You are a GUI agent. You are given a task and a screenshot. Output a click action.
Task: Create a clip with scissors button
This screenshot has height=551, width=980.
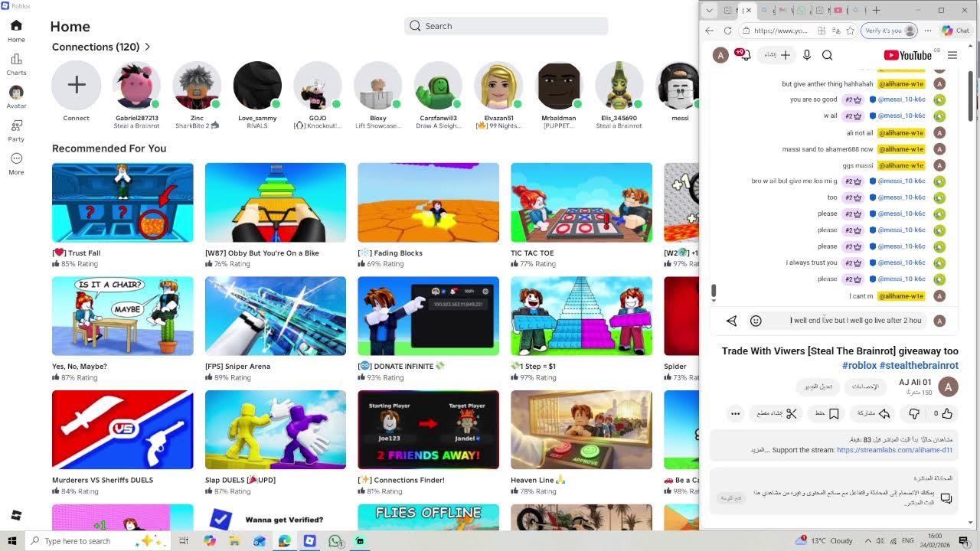[x=776, y=413]
